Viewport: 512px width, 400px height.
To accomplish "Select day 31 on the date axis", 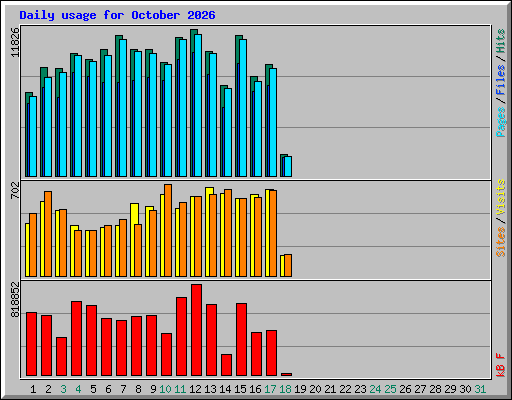I will coord(480,389).
